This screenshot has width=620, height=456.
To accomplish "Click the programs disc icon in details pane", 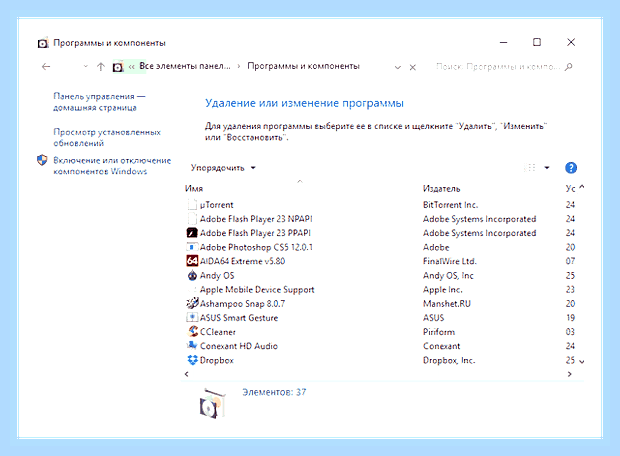I will [x=212, y=404].
